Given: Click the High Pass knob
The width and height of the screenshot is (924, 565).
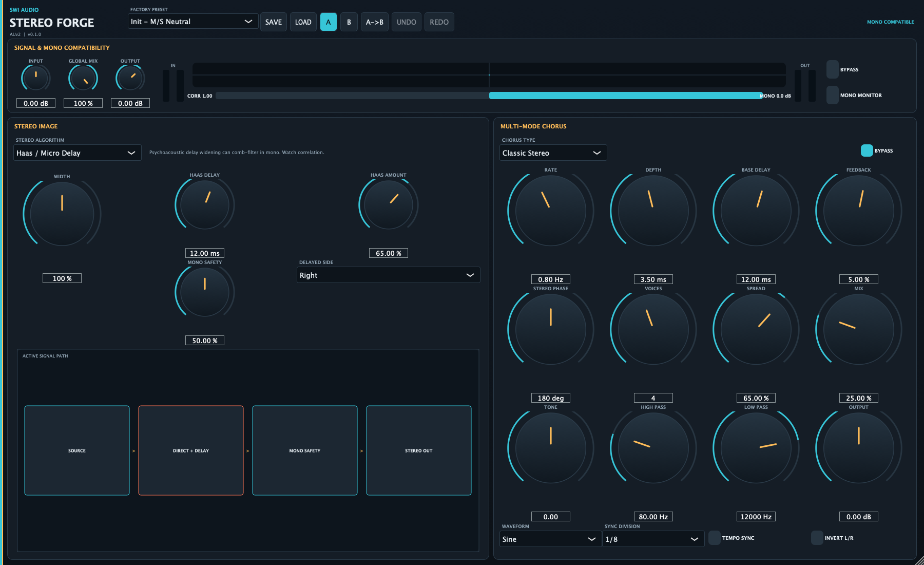Looking at the screenshot, I should coord(653,448).
